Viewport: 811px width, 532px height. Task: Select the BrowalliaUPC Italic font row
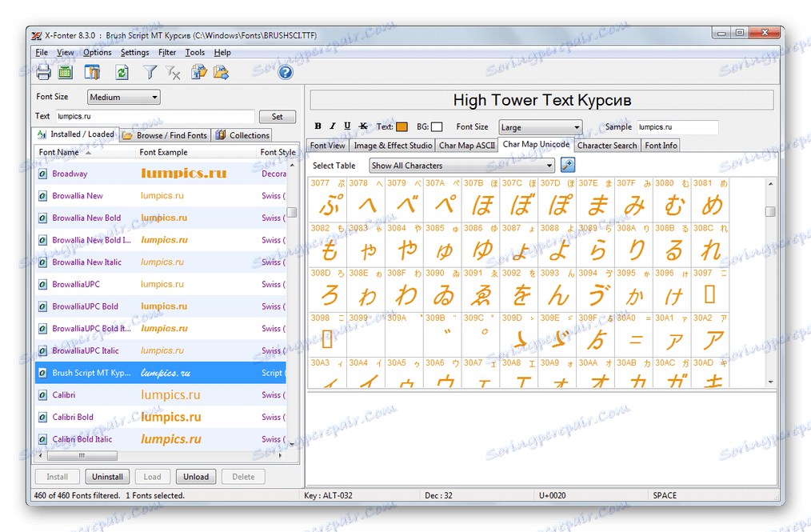pyautogui.click(x=160, y=350)
